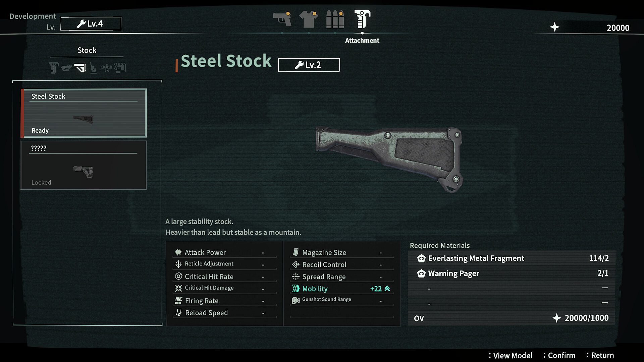Select the locked ????? stock entry

[x=84, y=165]
